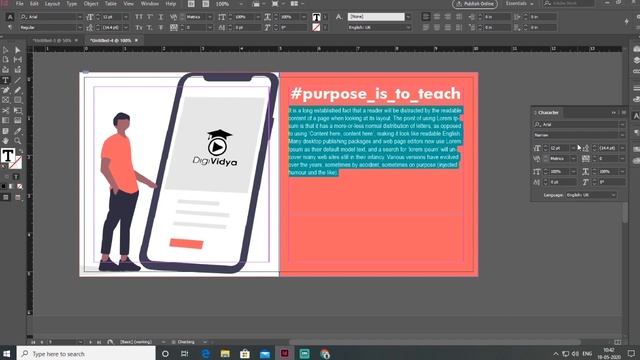
Task: Select the Eyedropper tool
Action: click(18, 131)
